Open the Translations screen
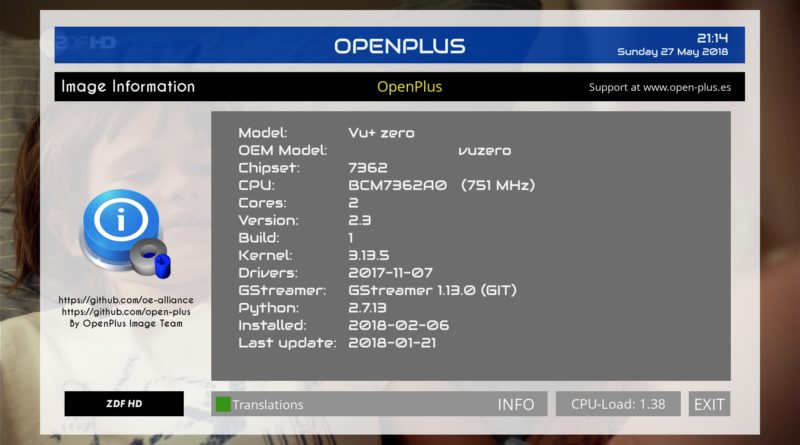The image size is (800, 445). (x=267, y=405)
